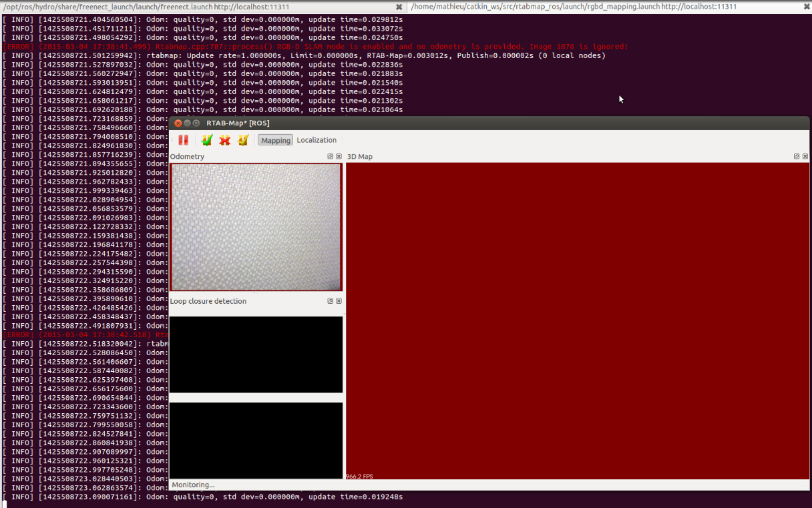Screen dimensions: 812x508
Task: Float the Loop closure detection panel
Action: click(x=331, y=301)
